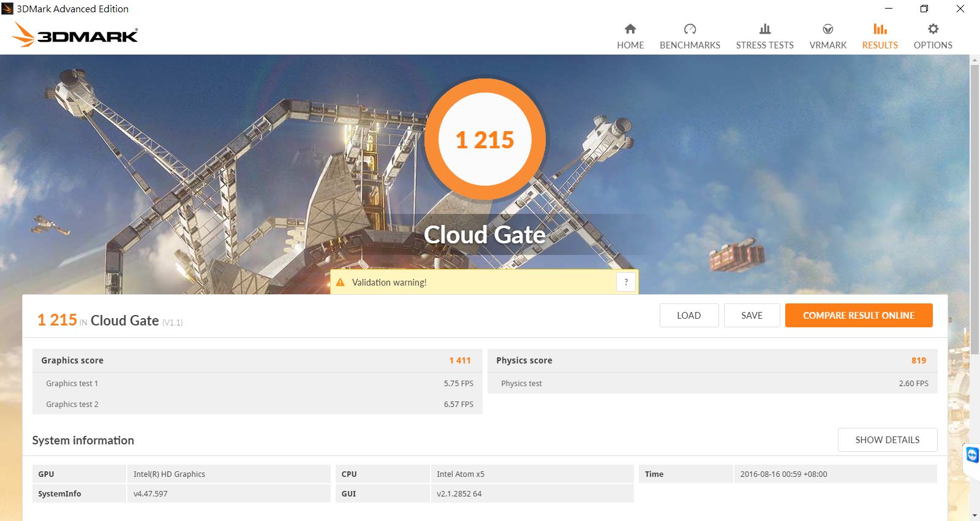The width and height of the screenshot is (980, 521).
Task: Click the System information heading
Action: click(x=83, y=440)
